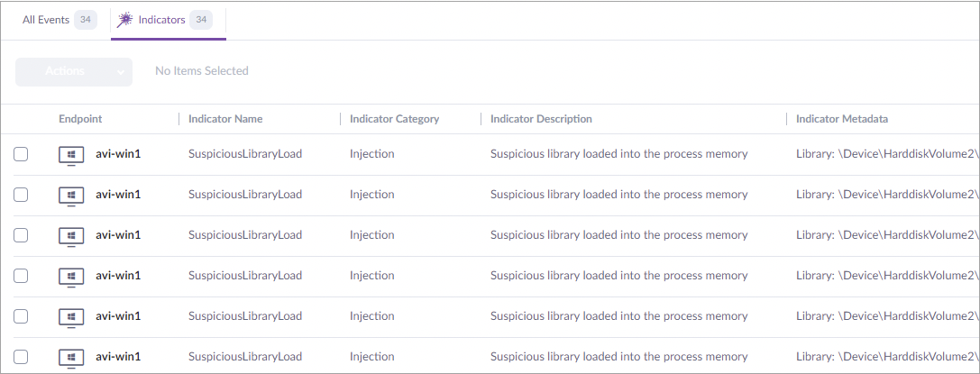This screenshot has height=374, width=980.
Task: Switch to the All Events tab
Action: (46, 20)
